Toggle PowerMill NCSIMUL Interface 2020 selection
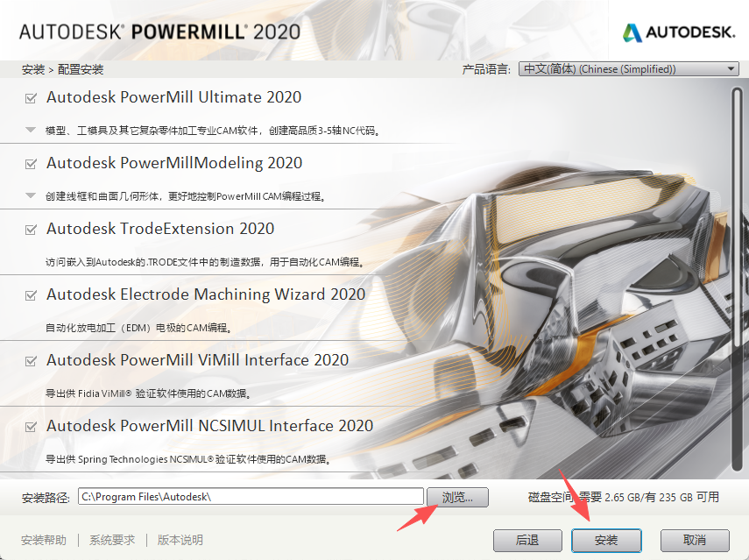The image size is (749, 560). [x=28, y=426]
